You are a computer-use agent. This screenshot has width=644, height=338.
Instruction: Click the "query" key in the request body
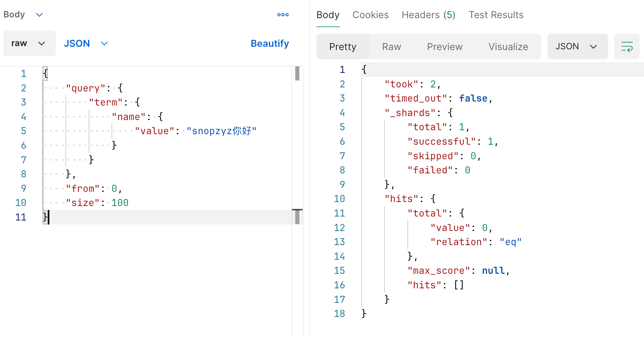pos(86,88)
